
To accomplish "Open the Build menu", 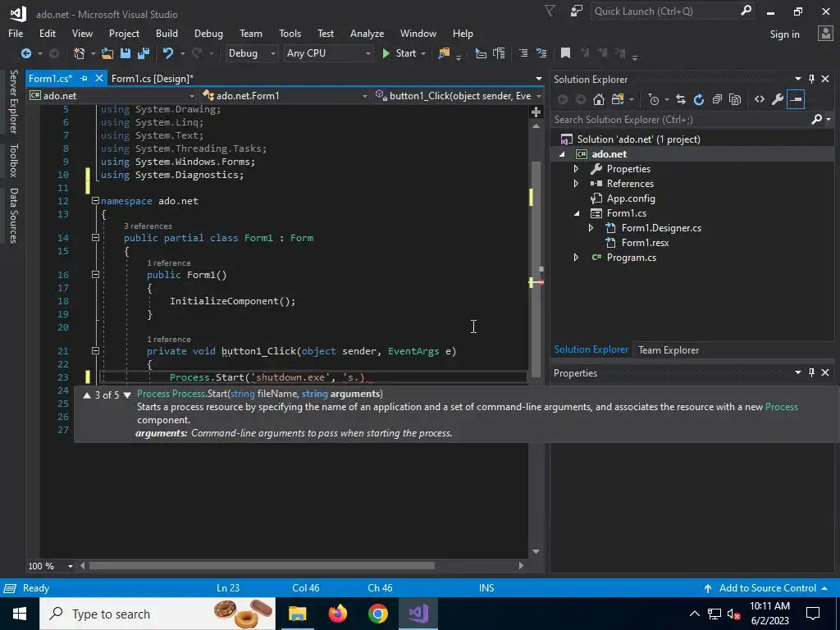I will (167, 33).
